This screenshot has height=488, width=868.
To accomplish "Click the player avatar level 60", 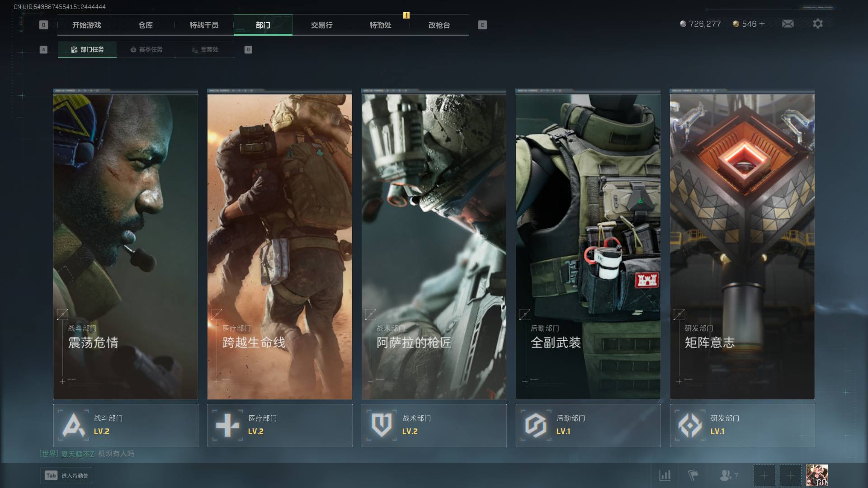I will [816, 475].
